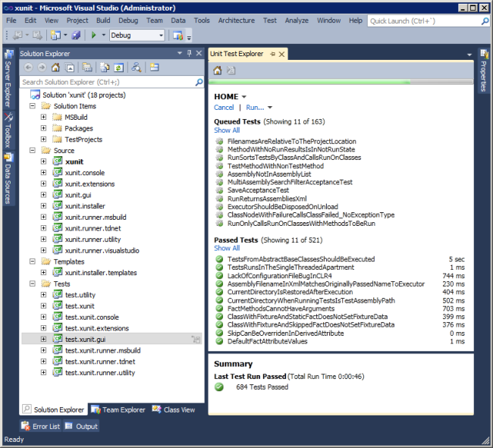This screenshot has width=493, height=448.
Task: Click Solution Explorer's Forward arrow icon
Action: tap(42, 67)
